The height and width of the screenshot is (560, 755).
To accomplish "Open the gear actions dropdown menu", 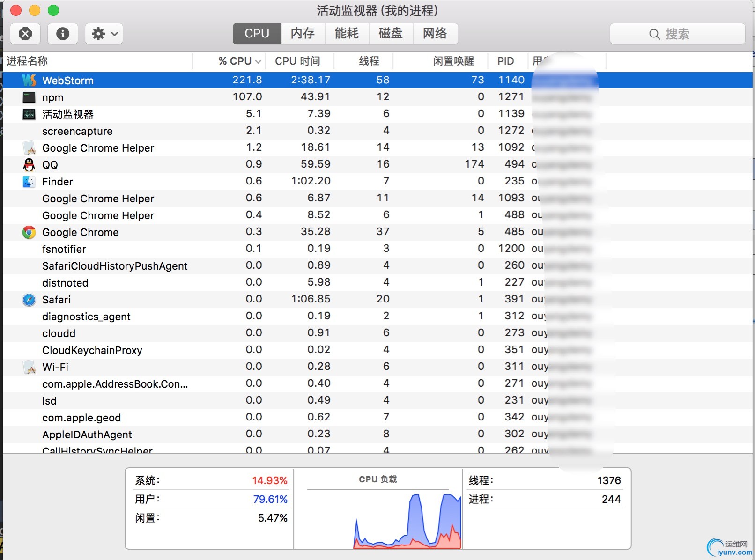I will pyautogui.click(x=104, y=34).
